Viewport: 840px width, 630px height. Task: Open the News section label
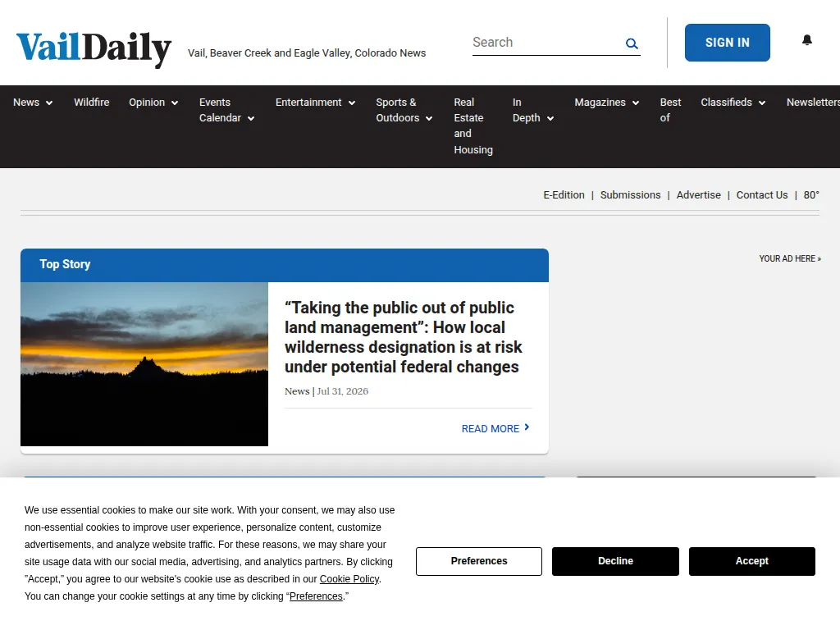pyautogui.click(x=26, y=103)
